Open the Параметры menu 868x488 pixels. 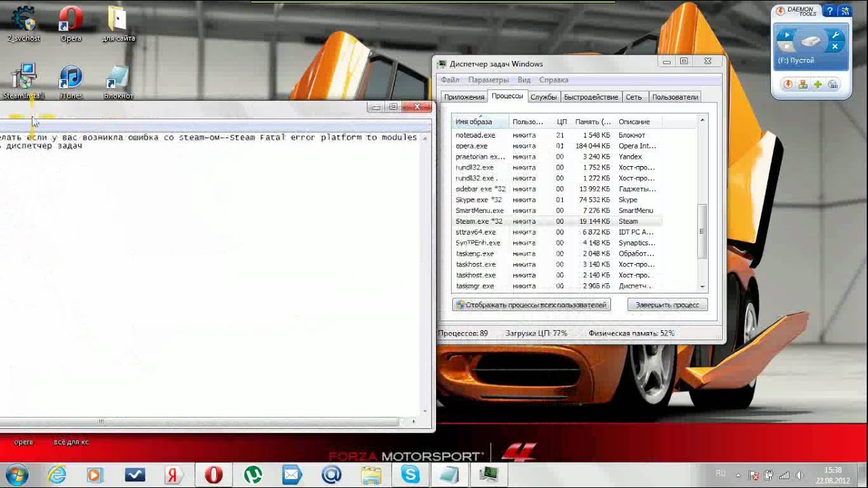click(488, 80)
